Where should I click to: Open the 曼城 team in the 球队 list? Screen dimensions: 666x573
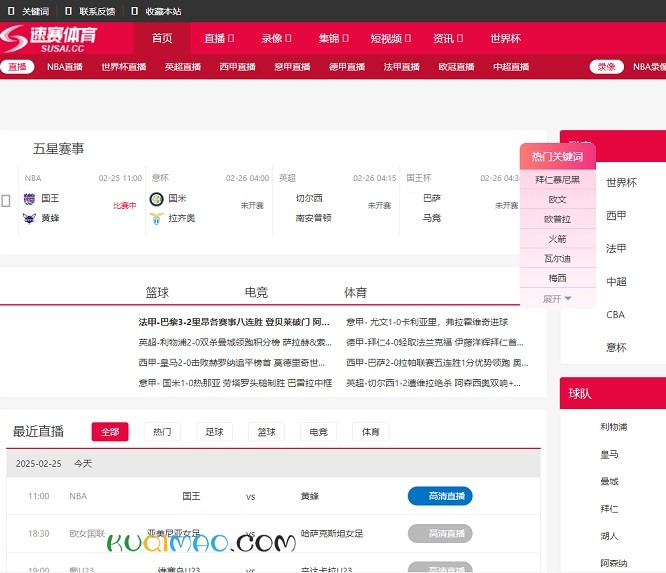(609, 481)
